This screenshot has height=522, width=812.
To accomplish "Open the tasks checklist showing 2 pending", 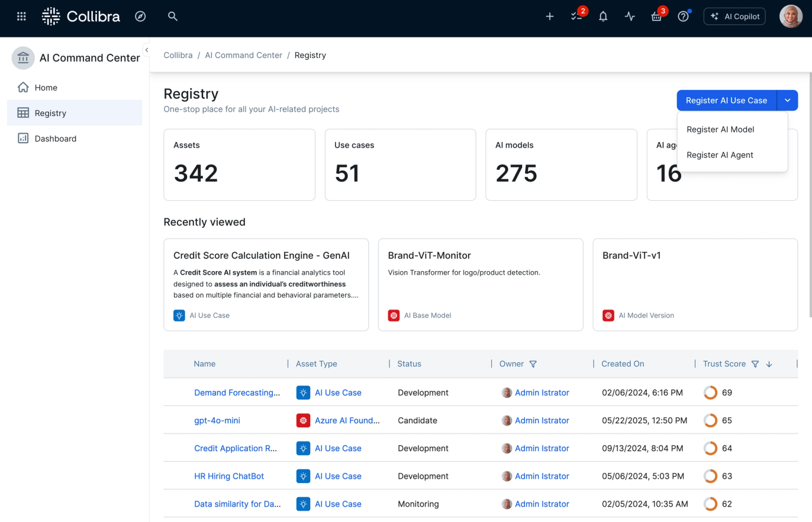I will 576,16.
